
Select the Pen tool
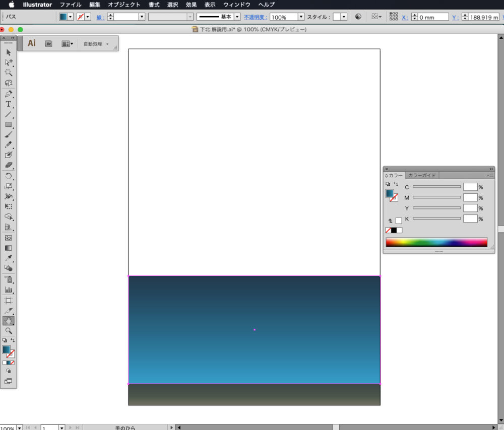click(x=9, y=94)
